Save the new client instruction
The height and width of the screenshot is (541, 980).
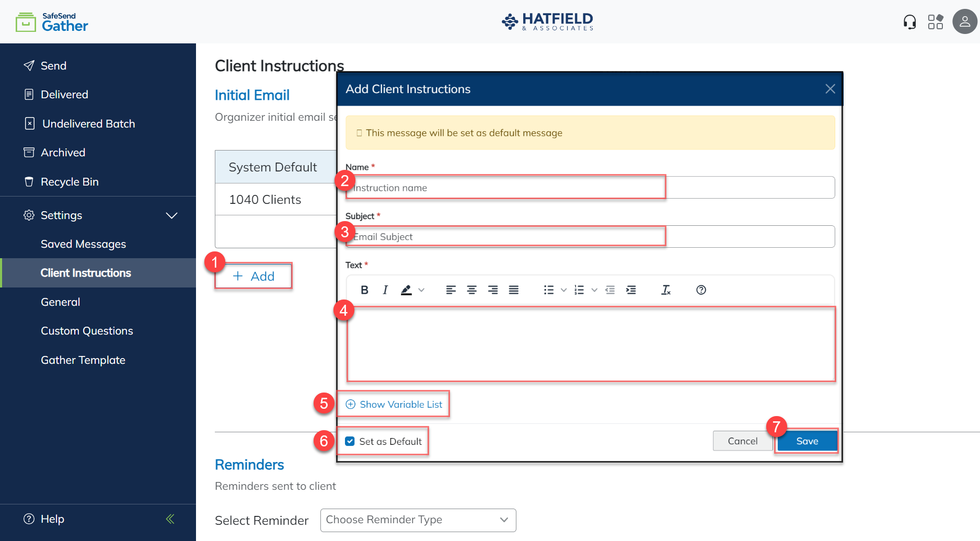coord(806,441)
